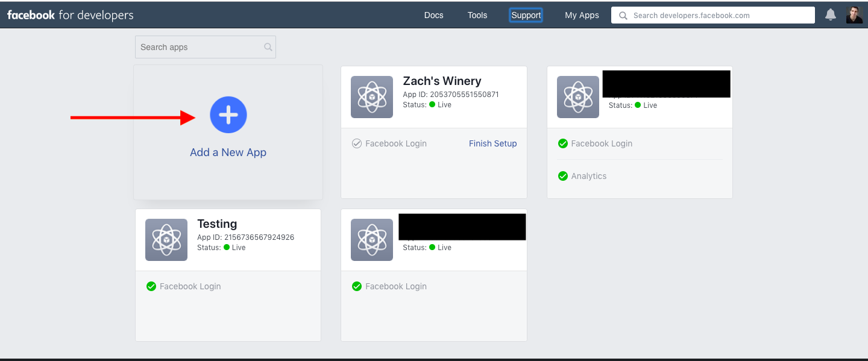Click Zach's Winery green Live status dot
Screen dimensions: 868x361
(x=432, y=105)
